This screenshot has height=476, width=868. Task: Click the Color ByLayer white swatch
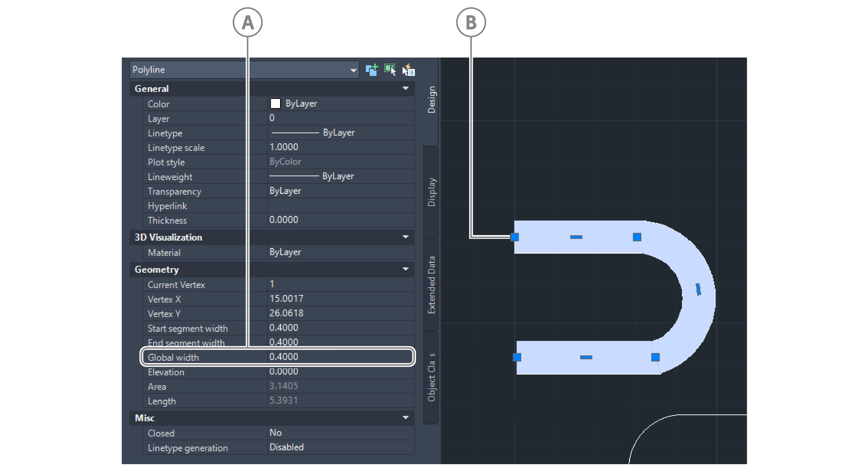pos(275,103)
